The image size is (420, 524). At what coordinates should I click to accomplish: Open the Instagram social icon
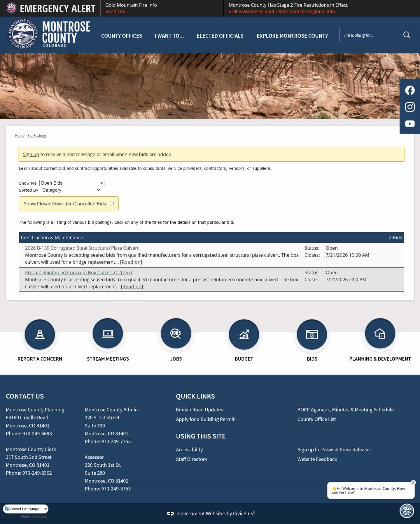tap(410, 107)
